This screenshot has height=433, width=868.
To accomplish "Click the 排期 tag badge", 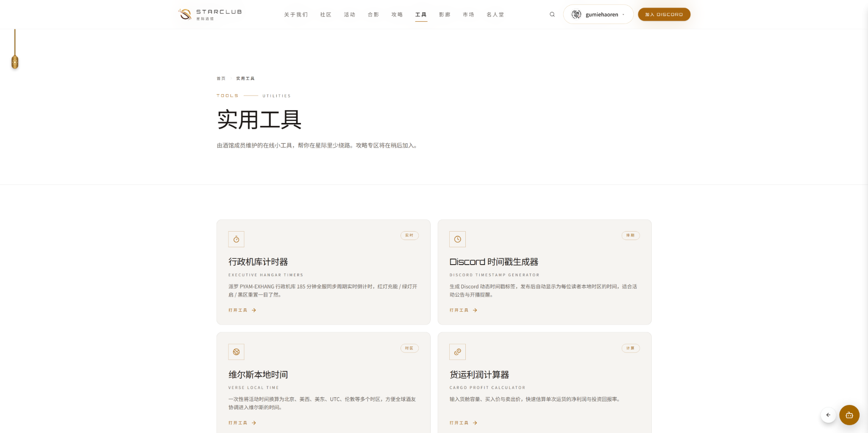I will (631, 235).
